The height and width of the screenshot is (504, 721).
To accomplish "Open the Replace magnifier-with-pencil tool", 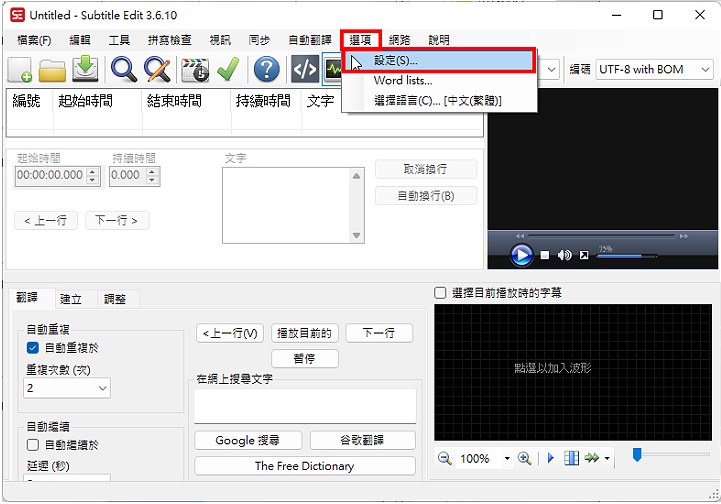I will pos(157,69).
